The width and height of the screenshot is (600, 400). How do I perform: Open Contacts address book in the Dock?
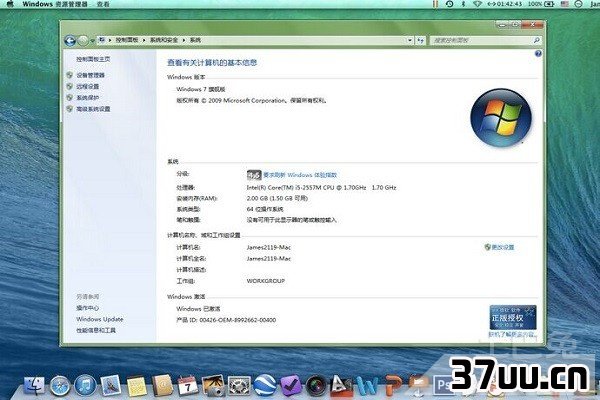pyautogui.click(x=163, y=385)
